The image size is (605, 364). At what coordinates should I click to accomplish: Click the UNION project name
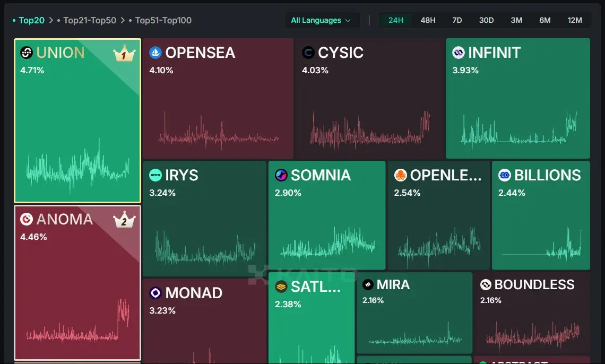60,53
